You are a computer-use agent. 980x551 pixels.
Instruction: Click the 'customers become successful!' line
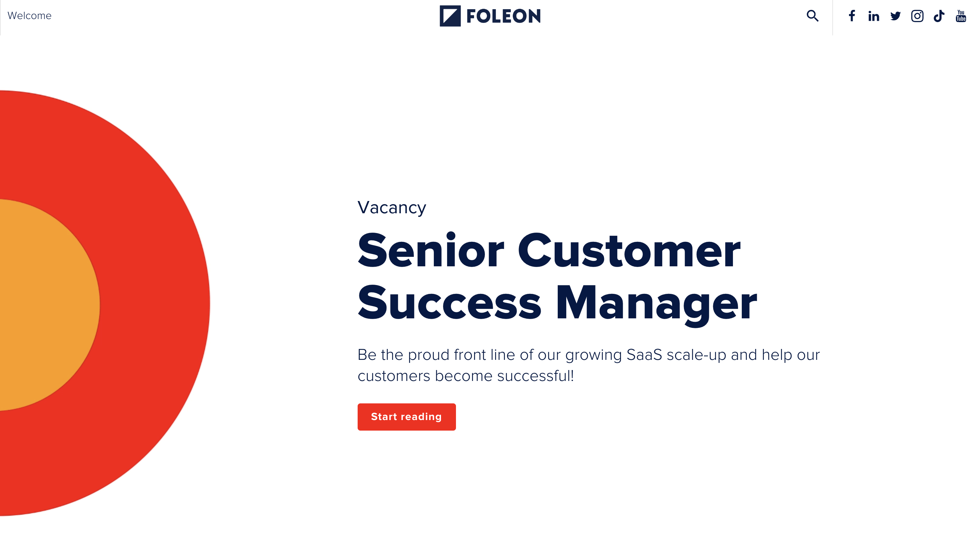[465, 376]
